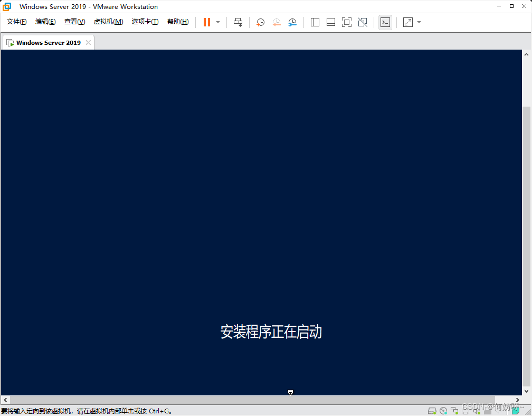Minimize the VMware Workstation window

pyautogui.click(x=499, y=6)
